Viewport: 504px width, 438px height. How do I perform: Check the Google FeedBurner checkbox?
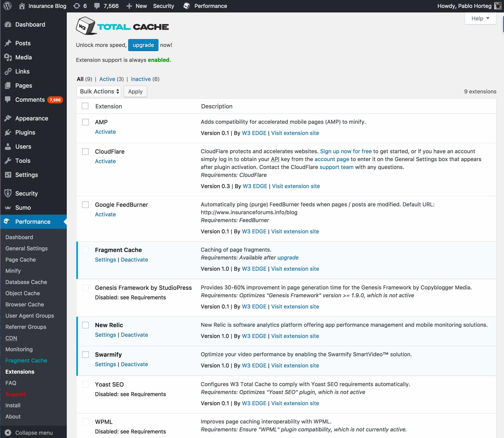click(x=85, y=205)
